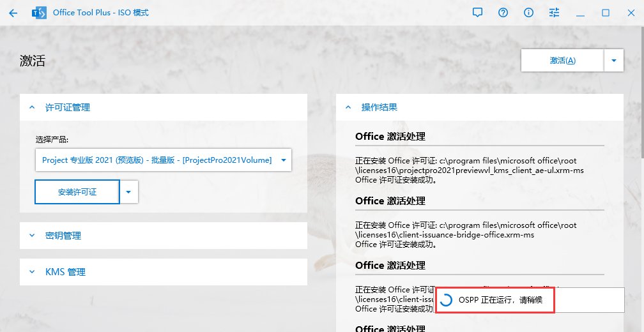
Task: Click the OSPP 正在运行 status message
Action: pos(501,300)
